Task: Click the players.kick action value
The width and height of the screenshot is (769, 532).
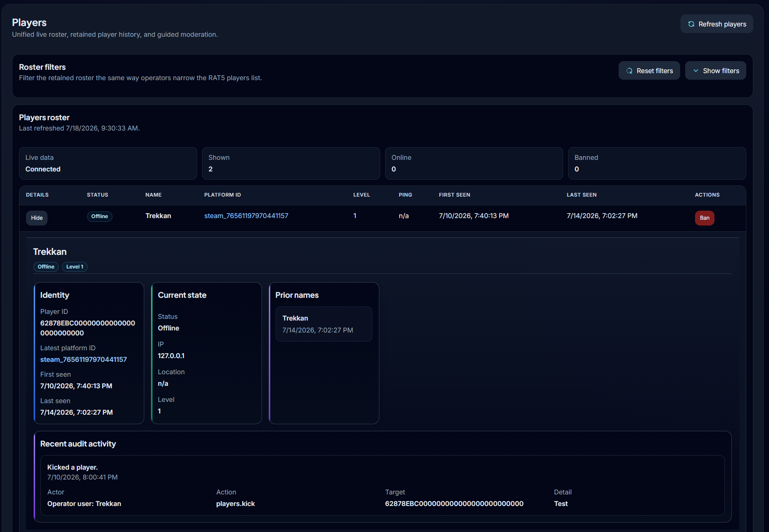Action: 236,503
